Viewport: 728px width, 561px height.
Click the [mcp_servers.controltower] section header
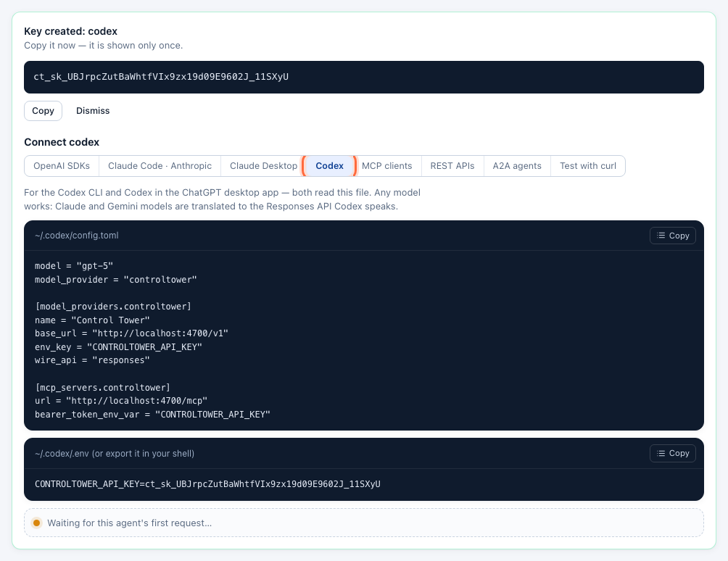(x=103, y=388)
